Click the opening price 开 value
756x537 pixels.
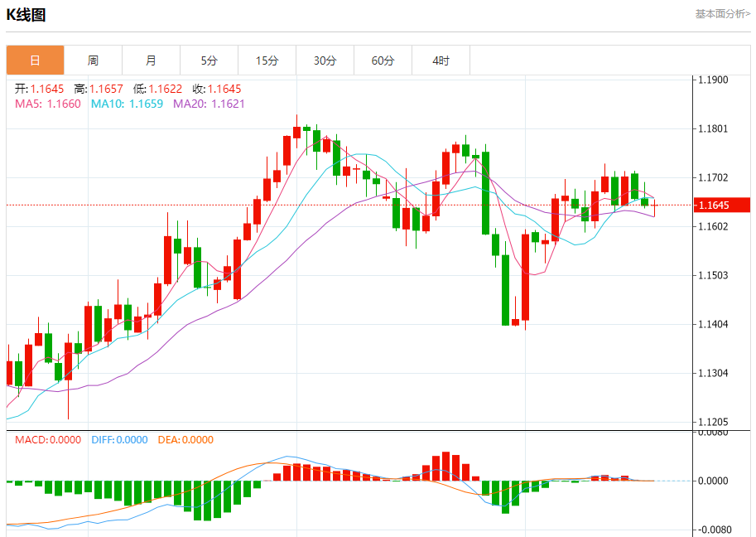(47, 89)
